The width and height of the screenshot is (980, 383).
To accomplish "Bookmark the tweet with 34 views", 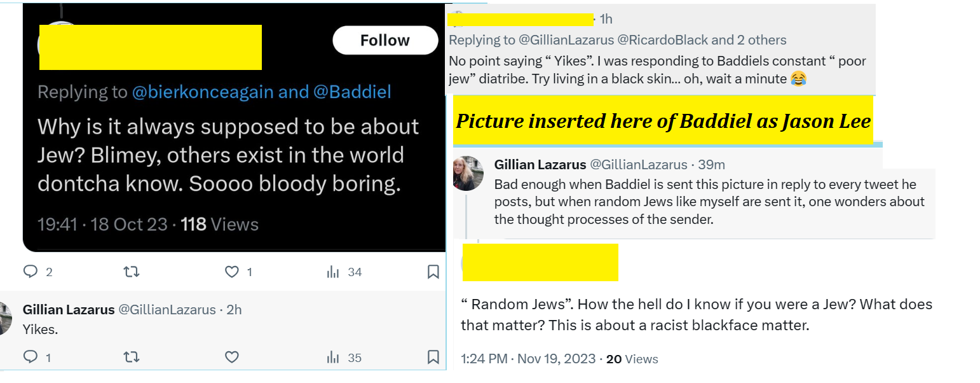I will (x=433, y=272).
